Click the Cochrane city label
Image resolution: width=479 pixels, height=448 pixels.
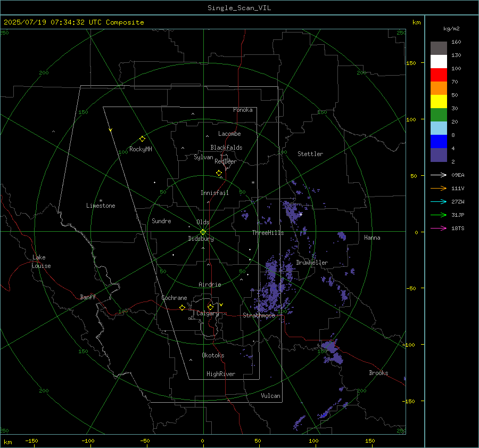pyautogui.click(x=174, y=298)
